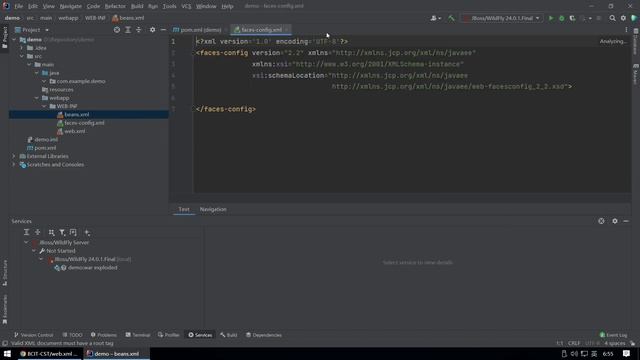
Task: Click Group By icon in Services toolbar
Action: coord(51,232)
